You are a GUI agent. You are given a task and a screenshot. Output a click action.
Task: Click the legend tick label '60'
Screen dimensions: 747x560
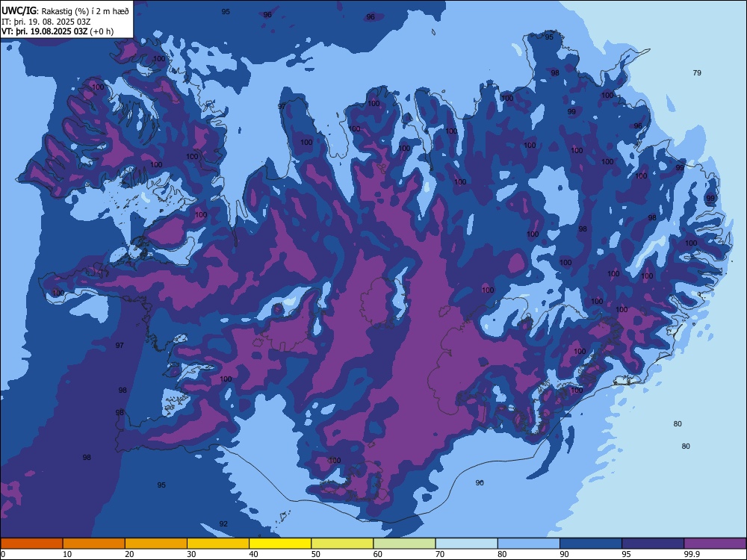pyautogui.click(x=377, y=554)
